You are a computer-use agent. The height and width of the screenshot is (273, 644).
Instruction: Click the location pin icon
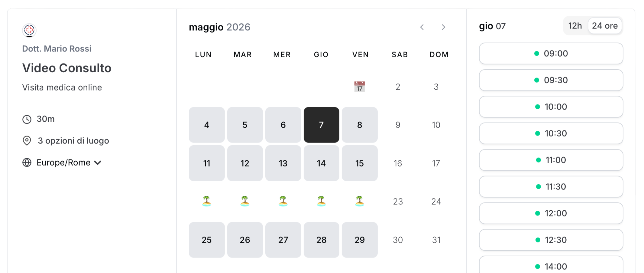tap(27, 141)
